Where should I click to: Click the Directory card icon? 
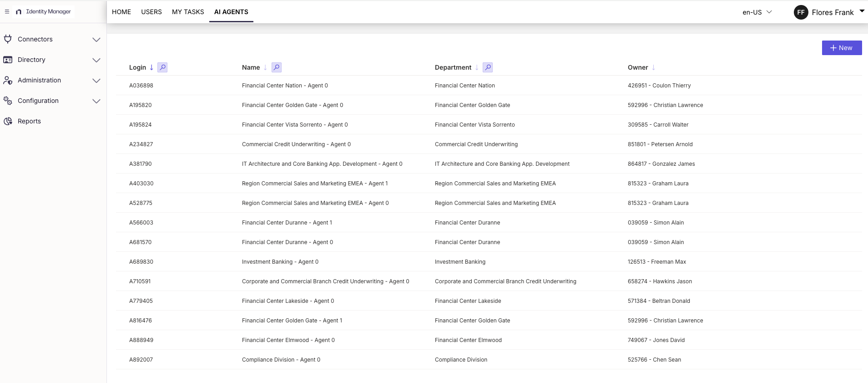click(8, 60)
